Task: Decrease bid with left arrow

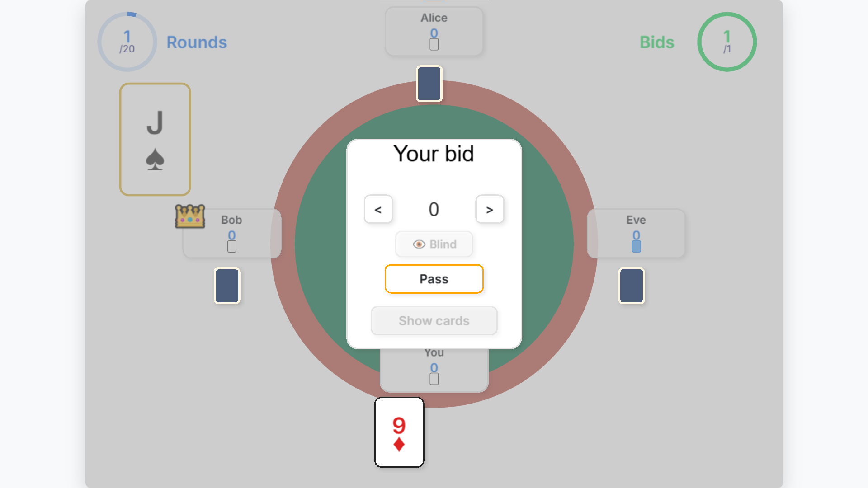Action: click(378, 209)
